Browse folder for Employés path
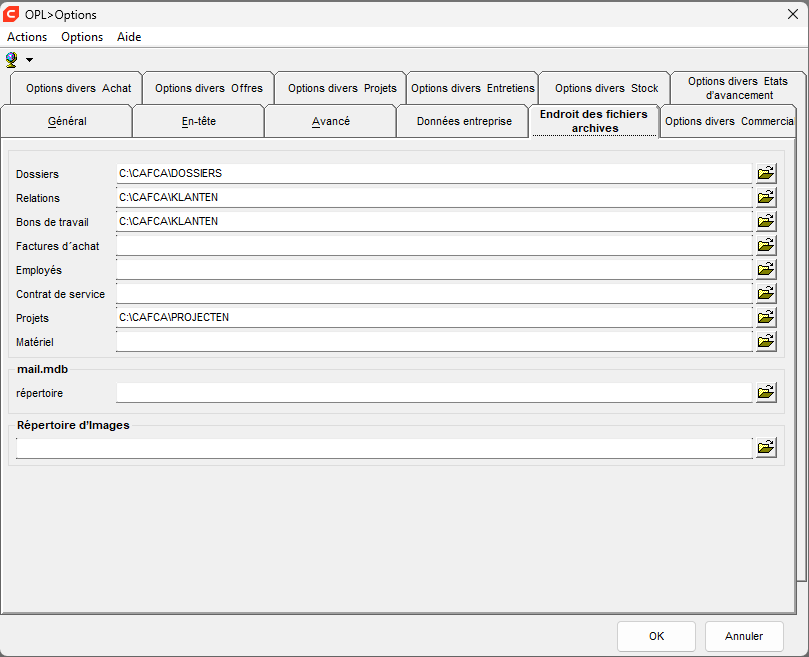This screenshot has height=657, width=809. tap(766, 269)
